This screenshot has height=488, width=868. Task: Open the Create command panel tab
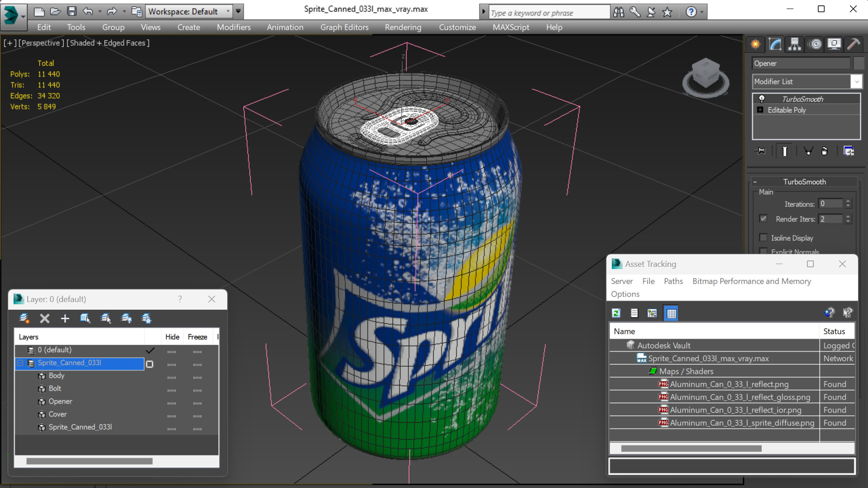pyautogui.click(x=755, y=44)
